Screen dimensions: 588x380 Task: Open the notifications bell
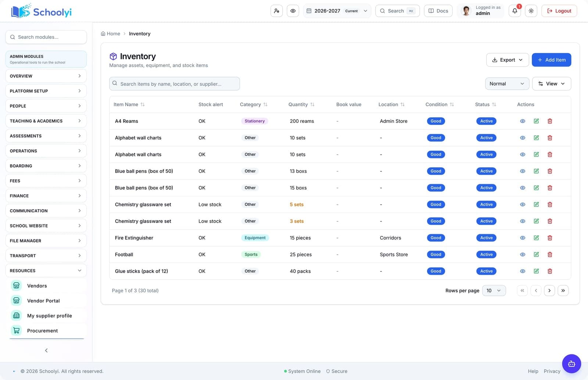coord(515,11)
